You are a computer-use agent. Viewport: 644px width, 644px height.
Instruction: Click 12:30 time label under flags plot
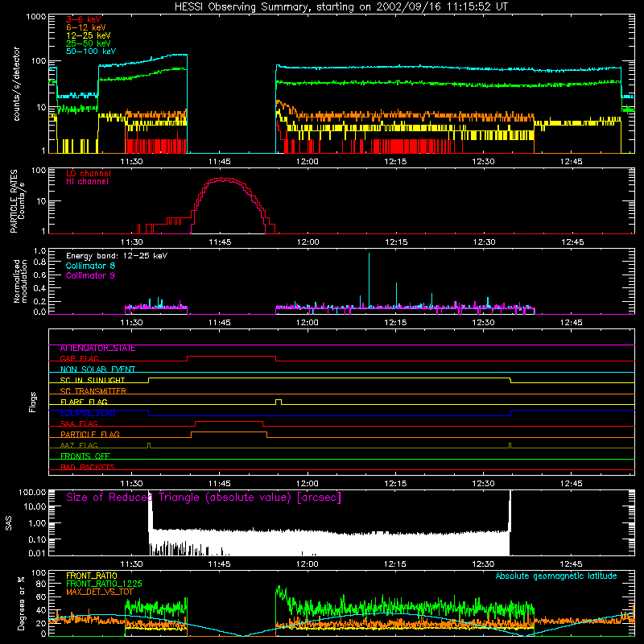coord(484,484)
